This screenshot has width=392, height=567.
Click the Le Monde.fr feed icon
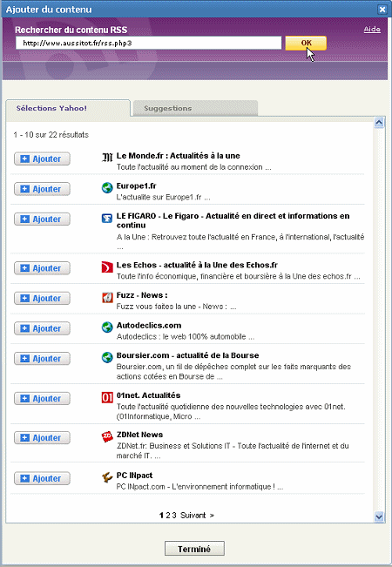[107, 158]
